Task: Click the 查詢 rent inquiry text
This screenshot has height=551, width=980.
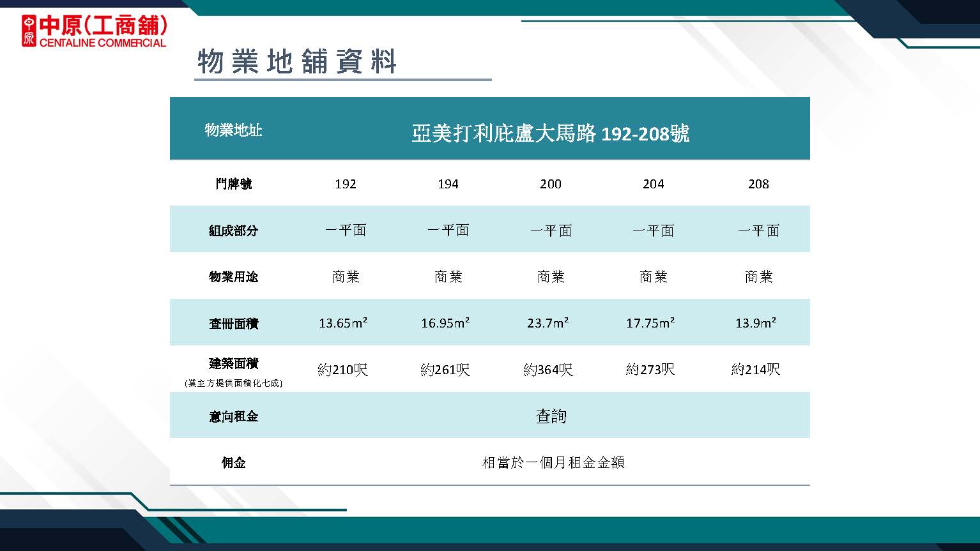Action: tap(550, 416)
